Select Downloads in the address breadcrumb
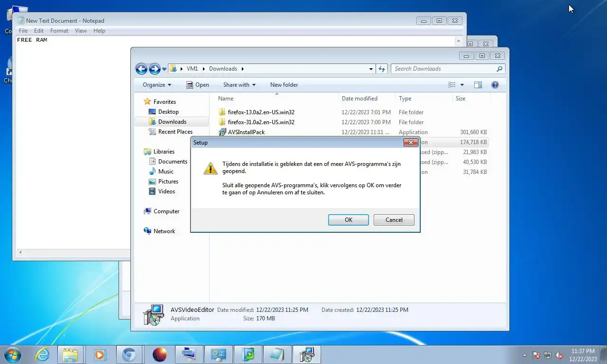Screen dimensions: 607x364 pyautogui.click(x=223, y=69)
